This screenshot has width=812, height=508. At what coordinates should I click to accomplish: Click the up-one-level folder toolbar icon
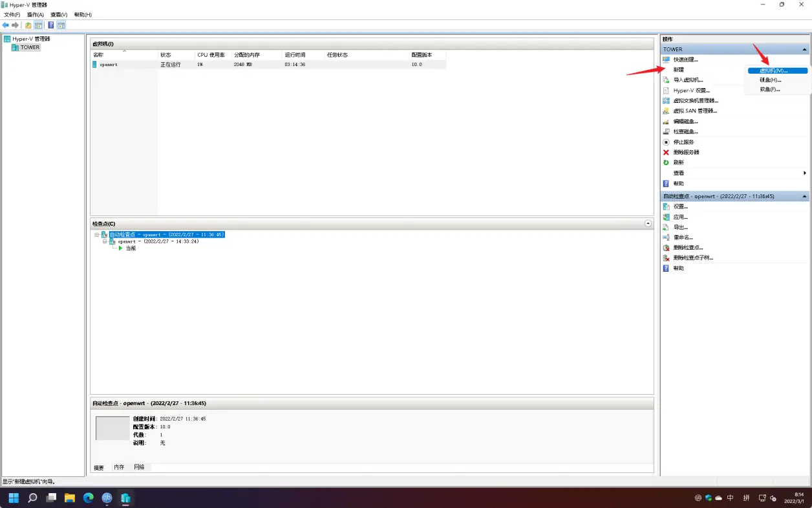(28, 25)
